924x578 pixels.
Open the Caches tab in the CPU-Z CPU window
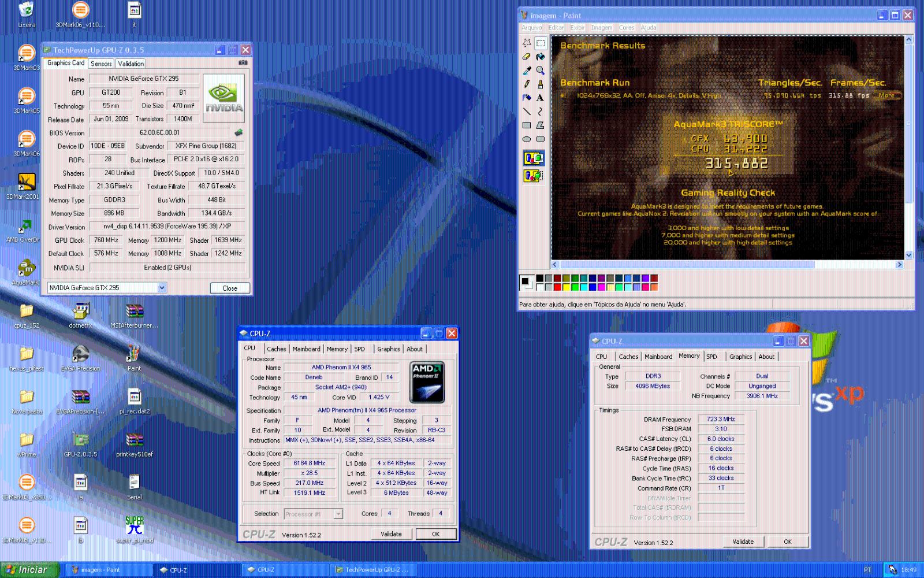(x=276, y=349)
